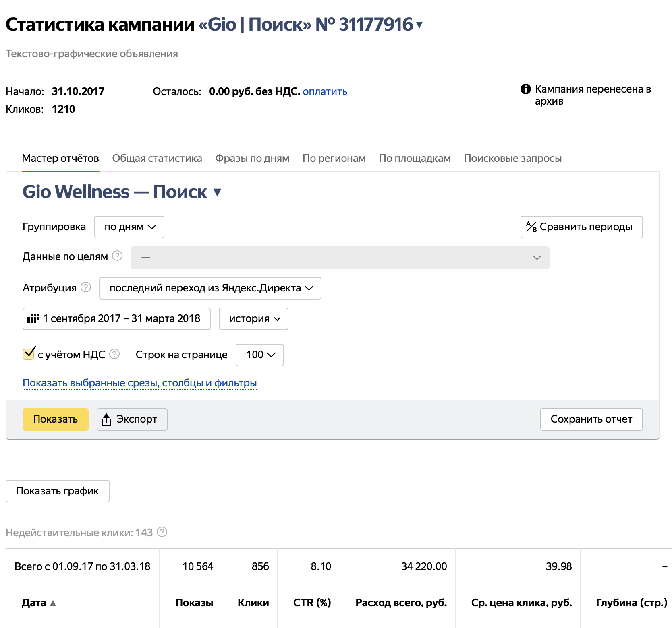Click help icon next to Данные по целям

[x=117, y=256]
